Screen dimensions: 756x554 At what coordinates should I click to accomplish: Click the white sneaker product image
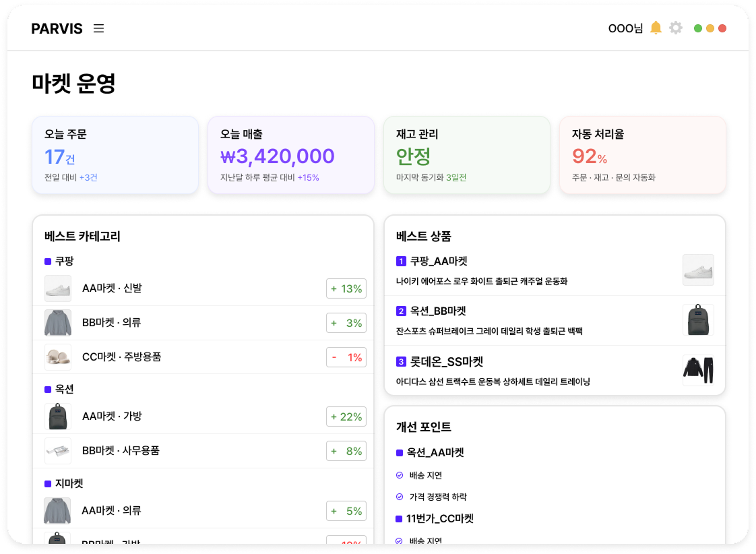point(698,270)
